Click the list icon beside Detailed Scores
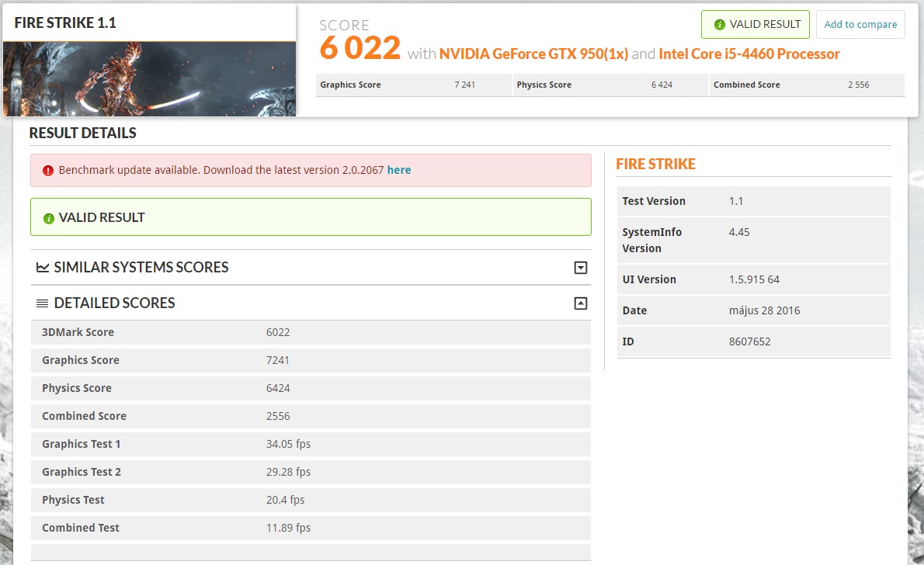The height and width of the screenshot is (565, 924). click(x=43, y=303)
